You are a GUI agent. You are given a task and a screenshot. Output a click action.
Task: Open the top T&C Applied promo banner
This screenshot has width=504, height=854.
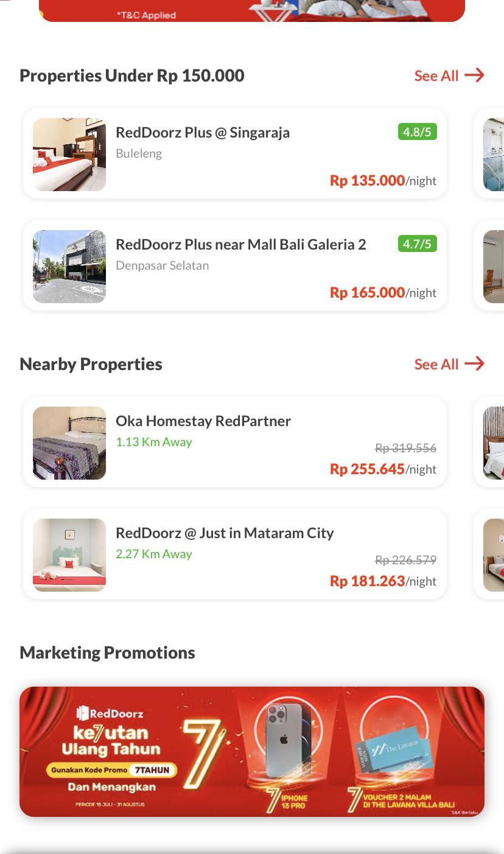pos(252,10)
